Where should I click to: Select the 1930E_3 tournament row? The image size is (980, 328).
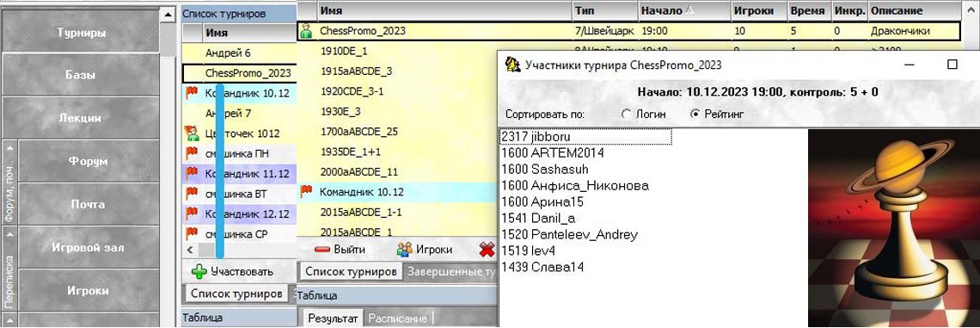point(397,111)
